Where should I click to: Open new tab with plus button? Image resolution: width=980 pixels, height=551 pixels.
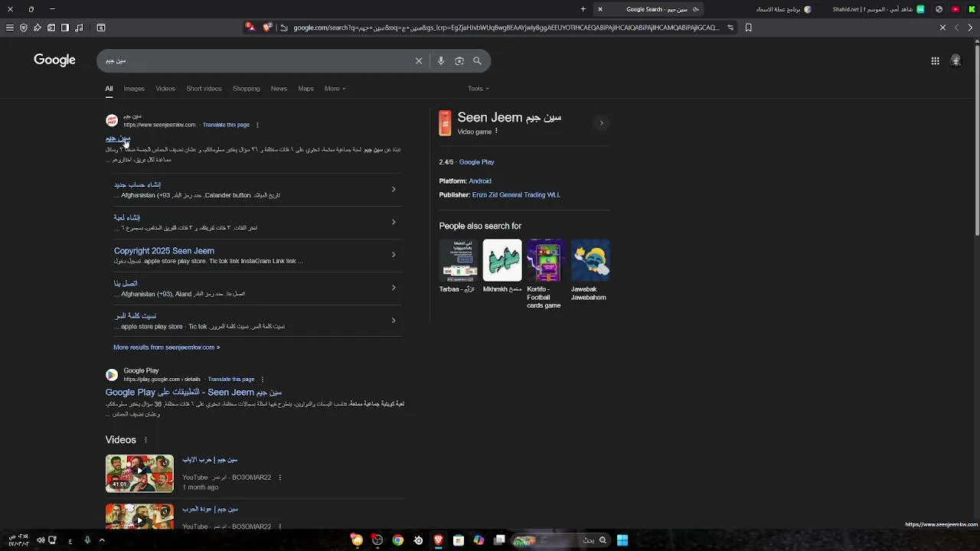point(583,9)
